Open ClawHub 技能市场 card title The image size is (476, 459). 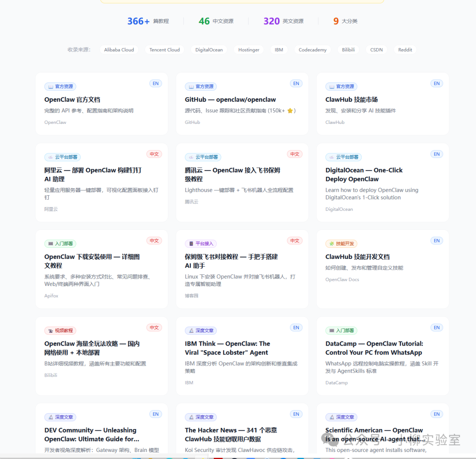pos(352,100)
